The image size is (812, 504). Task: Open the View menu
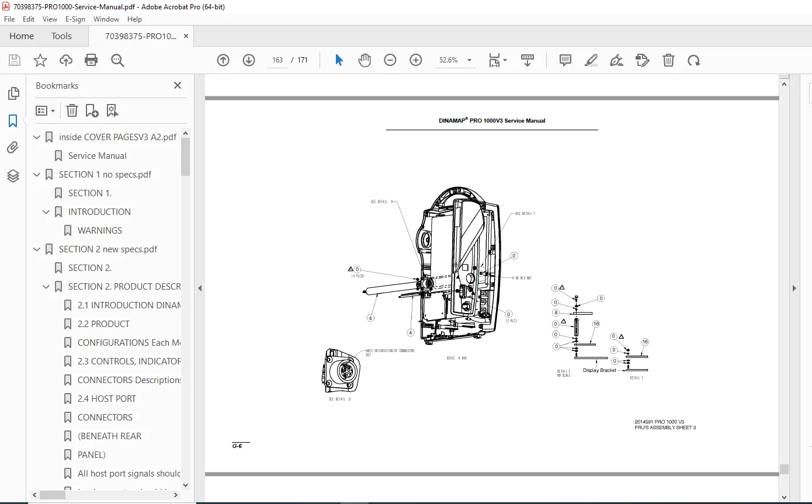(50, 19)
